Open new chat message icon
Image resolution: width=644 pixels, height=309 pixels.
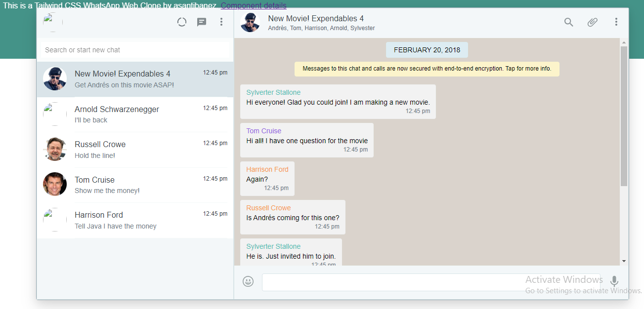click(202, 22)
